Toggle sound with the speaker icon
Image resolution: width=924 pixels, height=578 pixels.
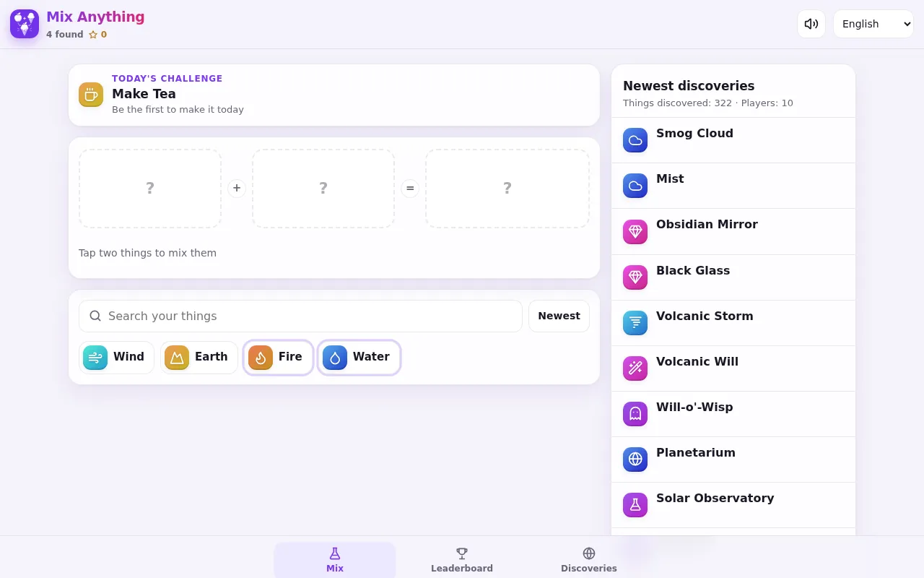[811, 24]
